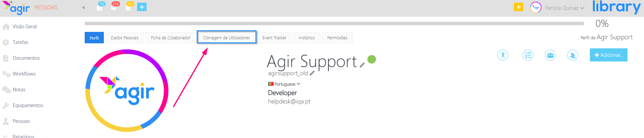Edit username agirsupport_old pencil icon
Viewport: 644px width, 138px height.
coord(312,73)
